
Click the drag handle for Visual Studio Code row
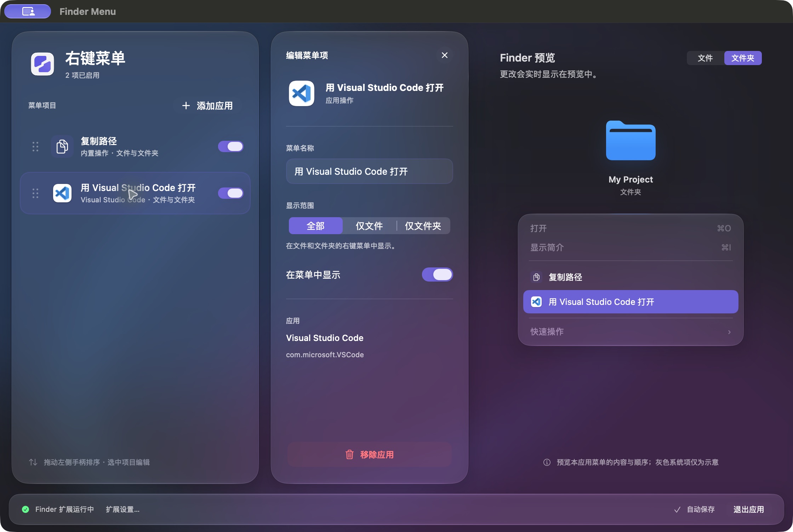(35, 193)
